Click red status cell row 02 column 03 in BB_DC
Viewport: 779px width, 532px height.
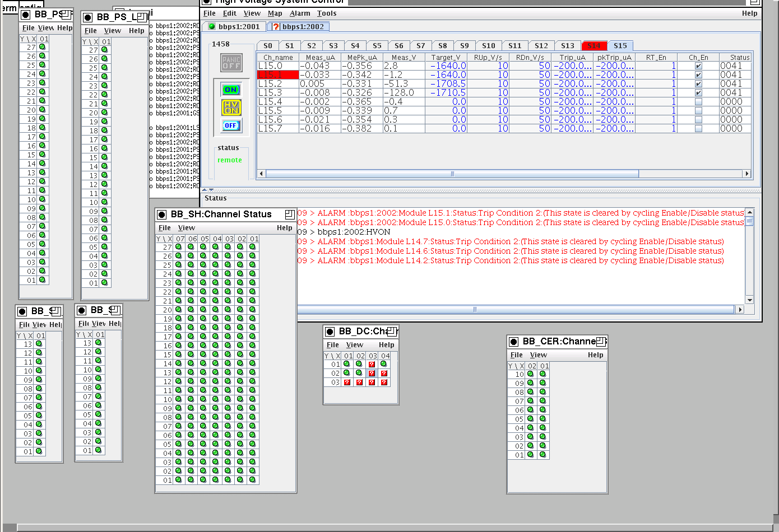tap(372, 374)
